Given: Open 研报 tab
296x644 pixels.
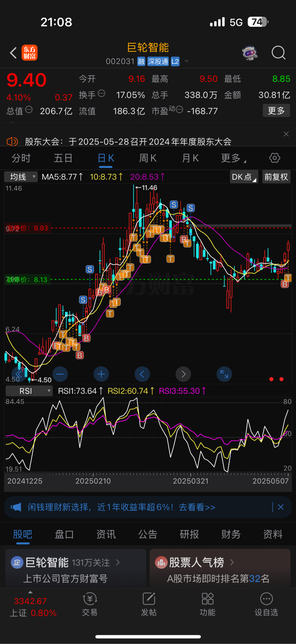Looking at the screenshot, I should point(189,534).
